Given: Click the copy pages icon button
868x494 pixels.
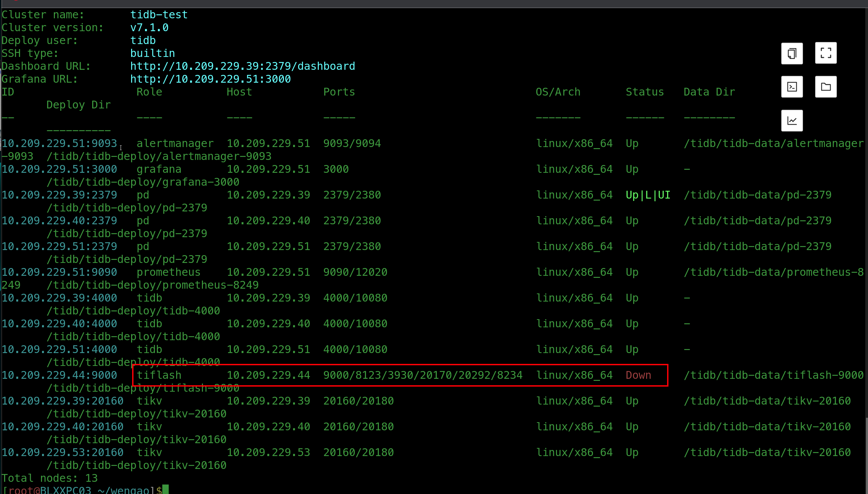Looking at the screenshot, I should pos(792,53).
